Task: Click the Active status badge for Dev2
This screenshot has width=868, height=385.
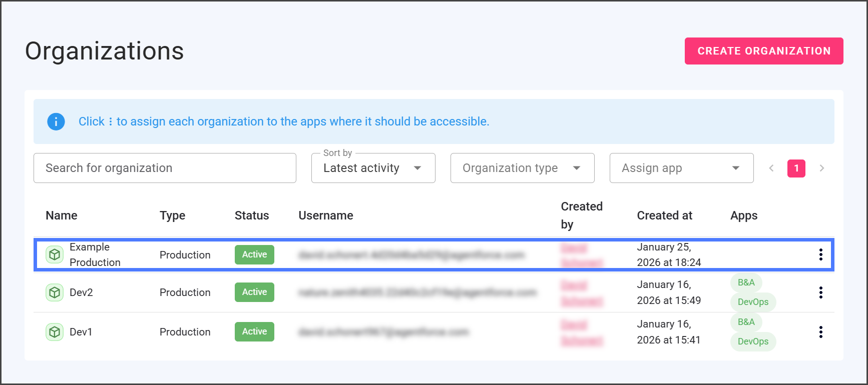Action: click(254, 292)
